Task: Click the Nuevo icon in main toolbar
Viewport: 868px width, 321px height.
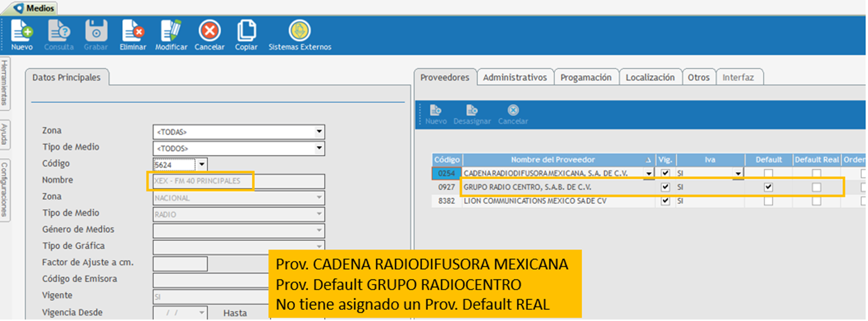Action: tap(22, 31)
